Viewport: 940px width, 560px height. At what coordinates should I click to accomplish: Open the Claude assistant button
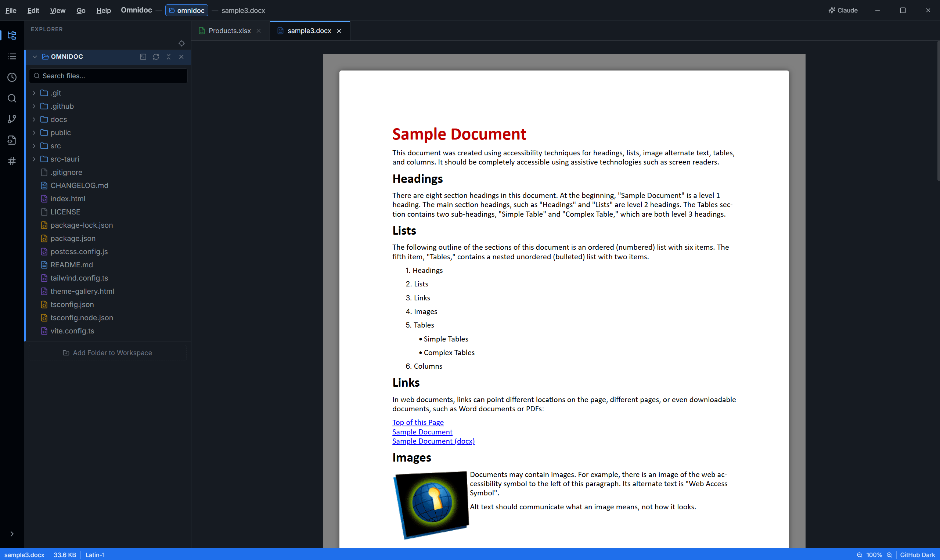843,10
